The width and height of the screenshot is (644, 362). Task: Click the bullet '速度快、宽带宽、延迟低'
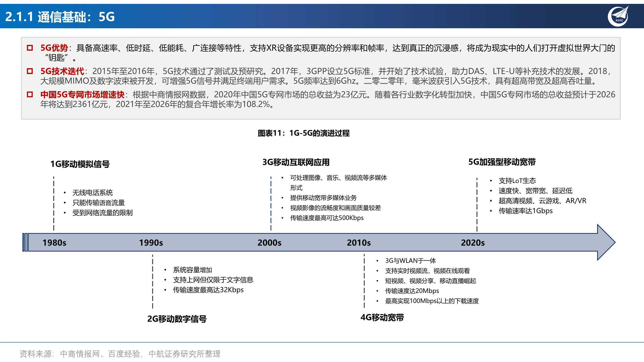pyautogui.click(x=536, y=191)
